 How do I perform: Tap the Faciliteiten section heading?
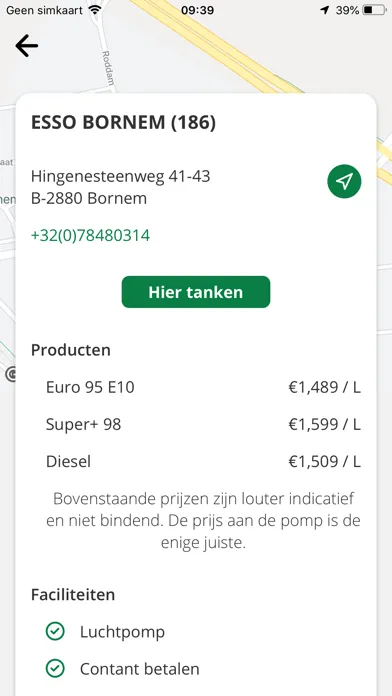73,594
